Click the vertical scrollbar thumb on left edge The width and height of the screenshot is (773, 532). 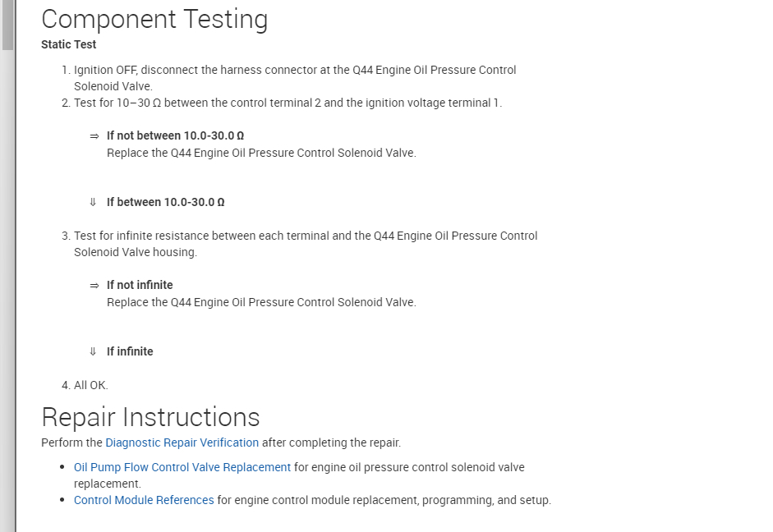pyautogui.click(x=7, y=25)
